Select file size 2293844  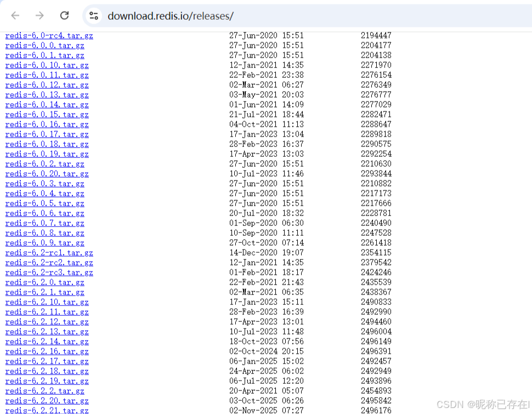[376, 173]
